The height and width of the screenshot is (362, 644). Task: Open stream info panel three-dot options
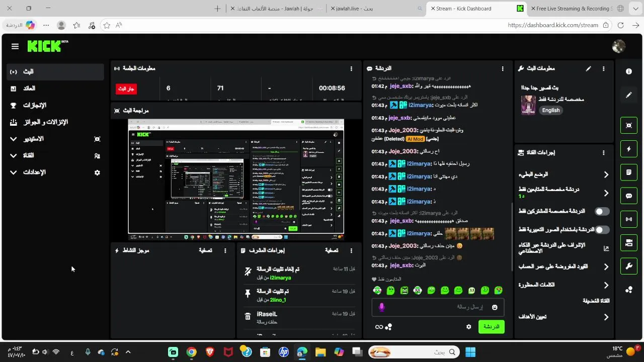(603, 68)
